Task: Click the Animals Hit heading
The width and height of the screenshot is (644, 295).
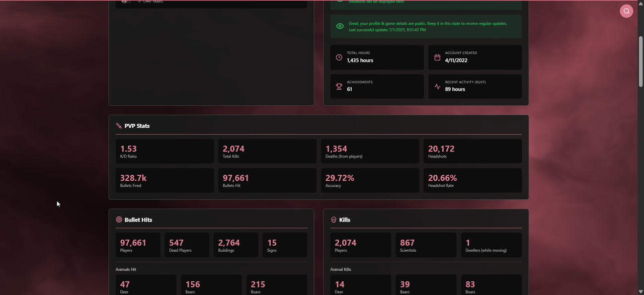Action: point(126,269)
